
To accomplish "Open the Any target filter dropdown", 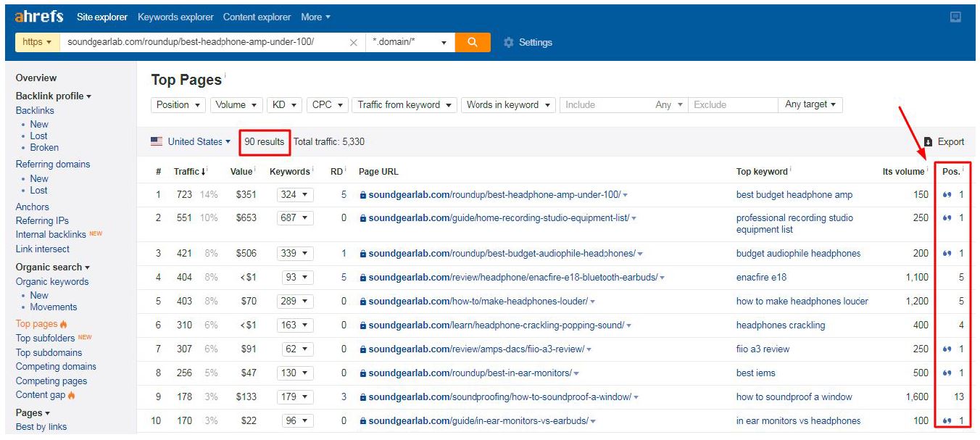I will [x=810, y=105].
